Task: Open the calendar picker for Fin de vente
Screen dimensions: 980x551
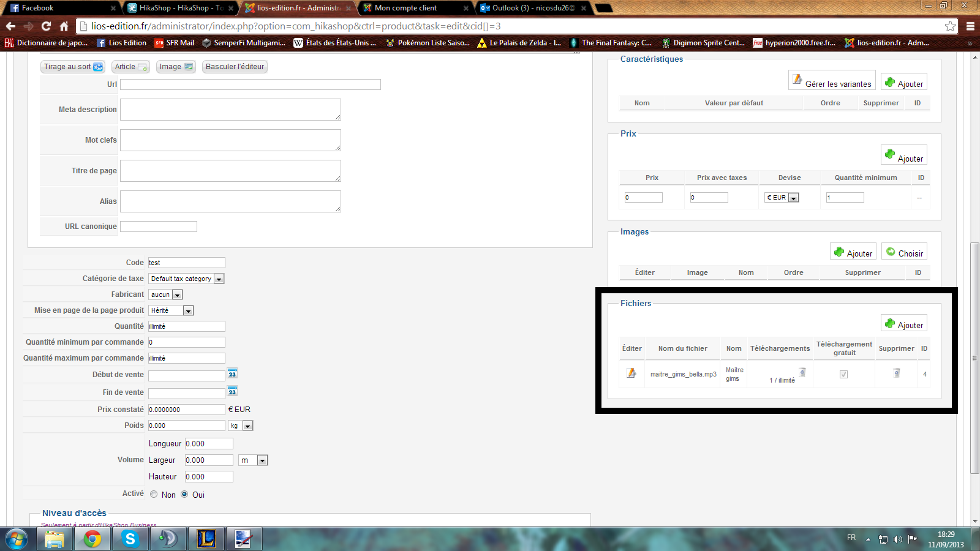Action: coord(232,391)
